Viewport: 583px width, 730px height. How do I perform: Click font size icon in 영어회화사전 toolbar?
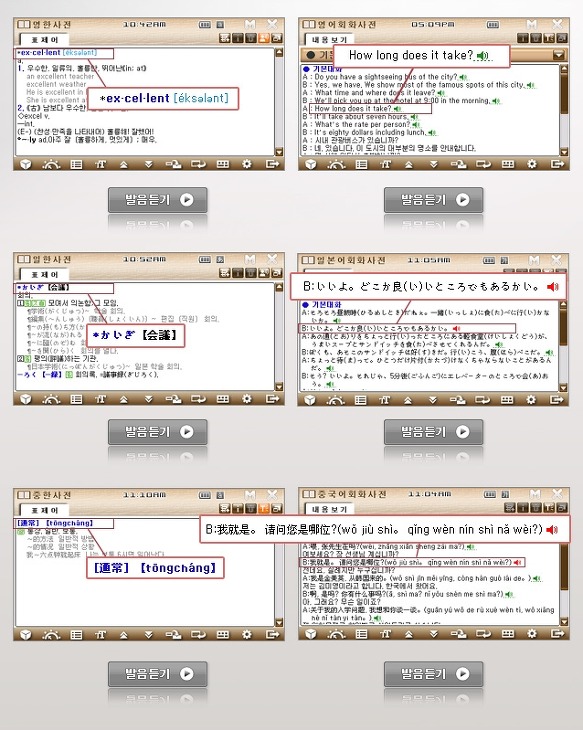click(x=385, y=164)
